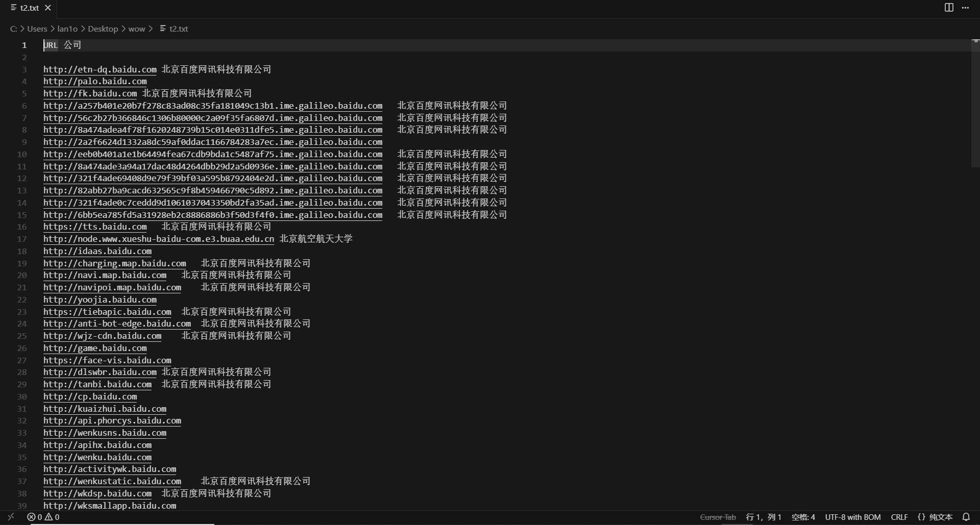Select the t2.txt tab

pyautogui.click(x=29, y=8)
